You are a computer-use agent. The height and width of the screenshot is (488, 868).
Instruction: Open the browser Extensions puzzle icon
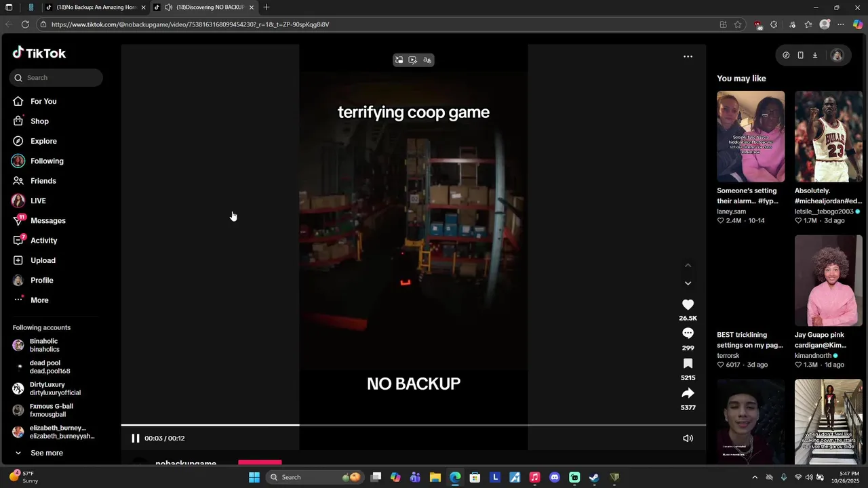click(774, 24)
